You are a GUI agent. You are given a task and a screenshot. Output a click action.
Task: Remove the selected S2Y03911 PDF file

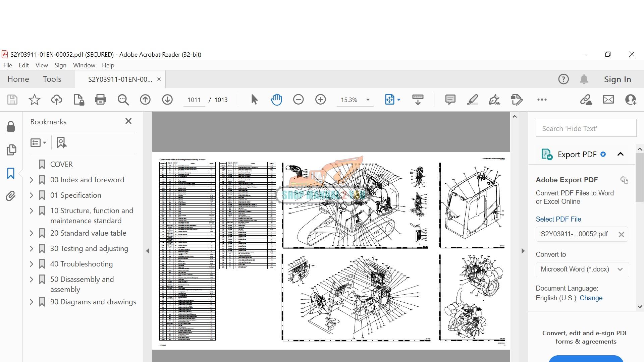coord(621,235)
